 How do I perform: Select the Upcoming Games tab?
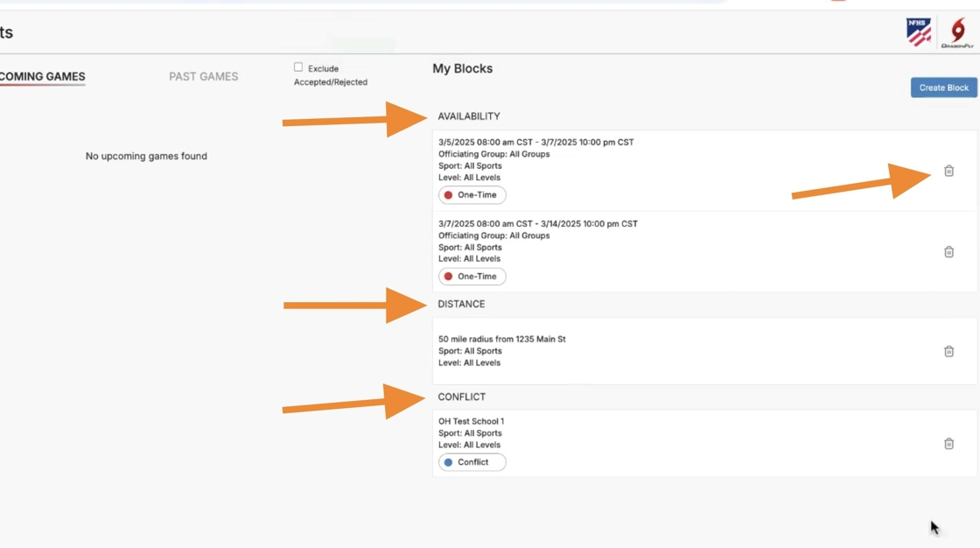point(42,77)
